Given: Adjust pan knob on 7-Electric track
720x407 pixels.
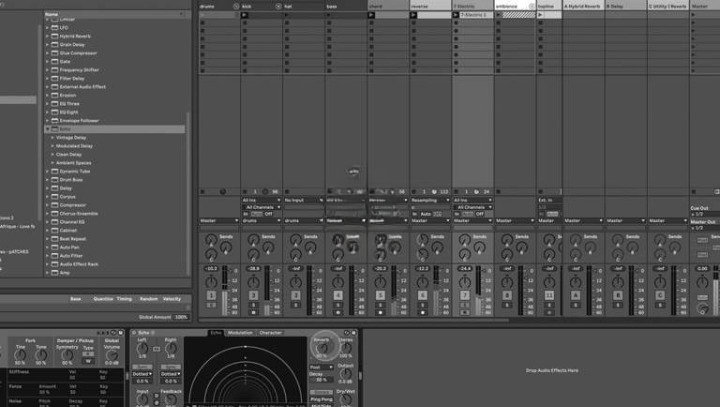Looking at the screenshot, I should coord(465,282).
